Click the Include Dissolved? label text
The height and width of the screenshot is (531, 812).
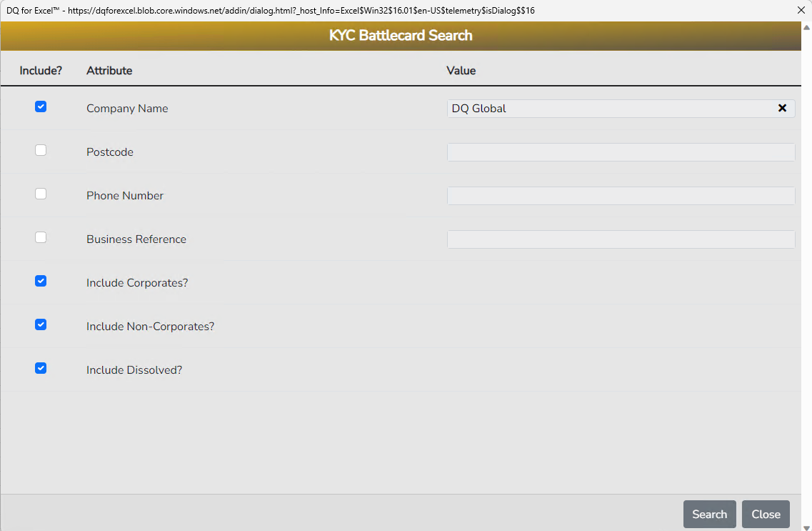[134, 370]
